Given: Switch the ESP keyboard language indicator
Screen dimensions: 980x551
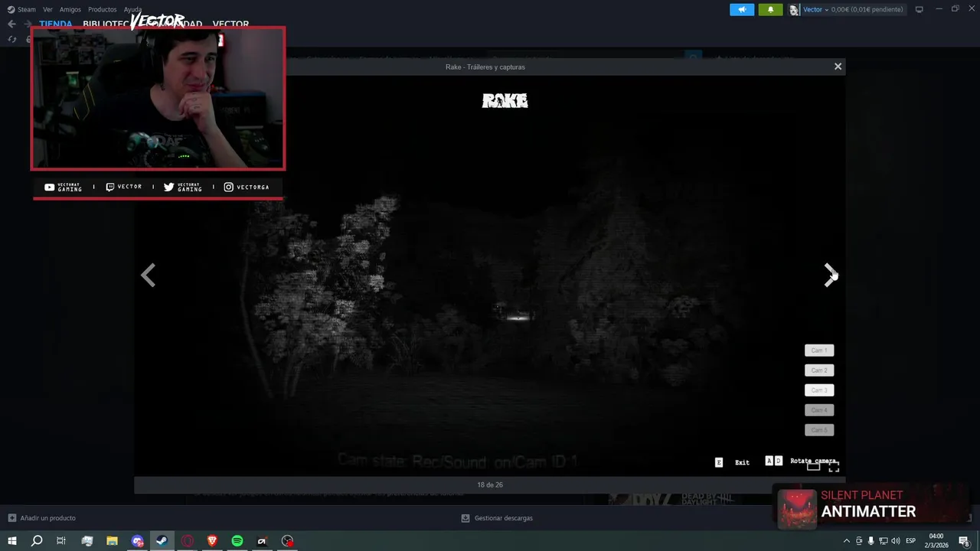Looking at the screenshot, I should point(911,541).
